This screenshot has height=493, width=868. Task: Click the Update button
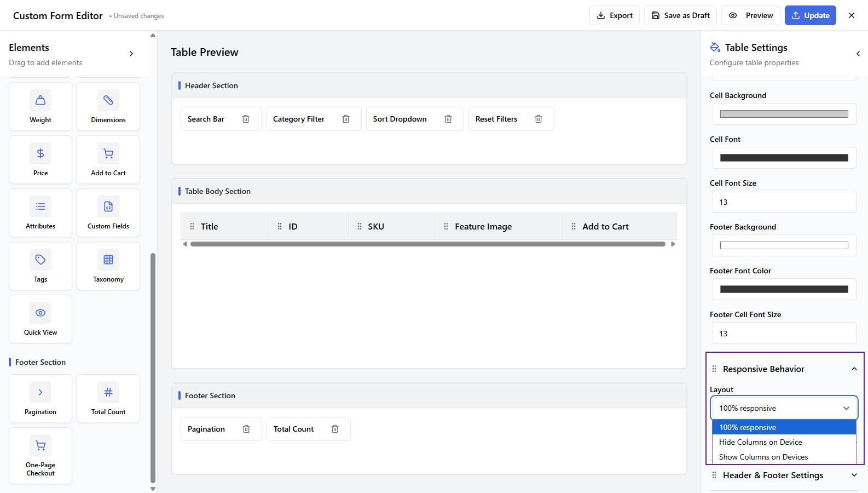810,15
